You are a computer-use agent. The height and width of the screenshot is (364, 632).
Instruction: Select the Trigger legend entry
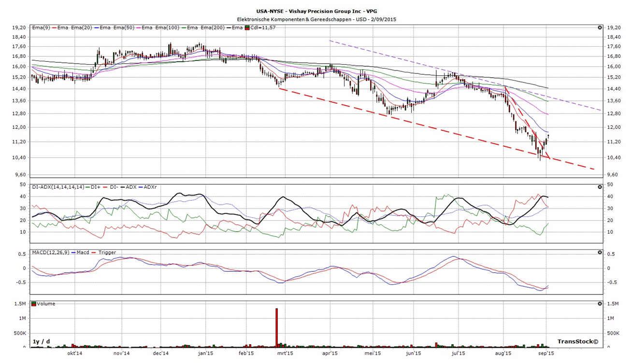[107, 252]
